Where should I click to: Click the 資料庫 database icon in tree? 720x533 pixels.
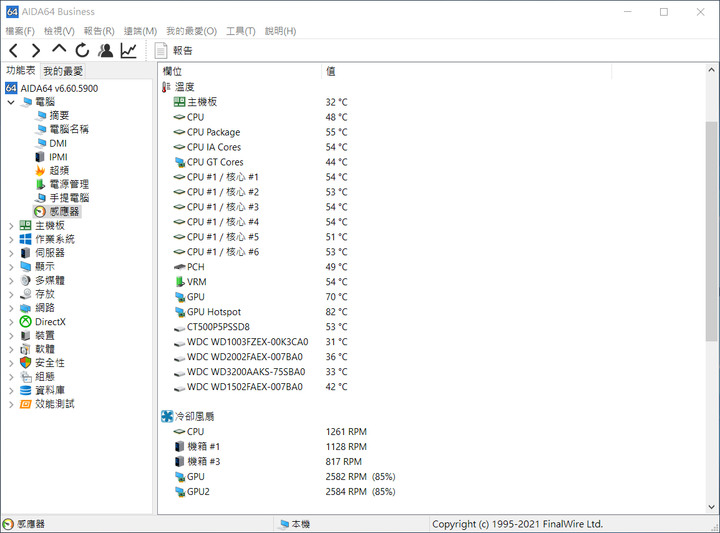(x=26, y=390)
